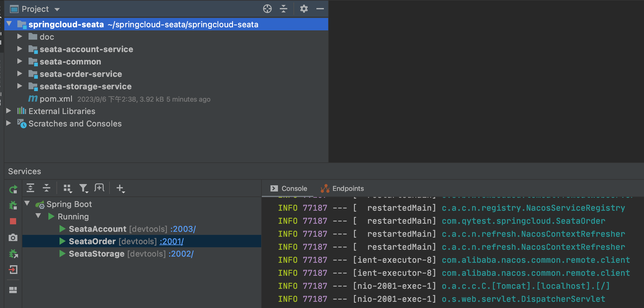This screenshot has height=308, width=644.
Task: Select the SeataAccount service
Action: pos(142,229)
